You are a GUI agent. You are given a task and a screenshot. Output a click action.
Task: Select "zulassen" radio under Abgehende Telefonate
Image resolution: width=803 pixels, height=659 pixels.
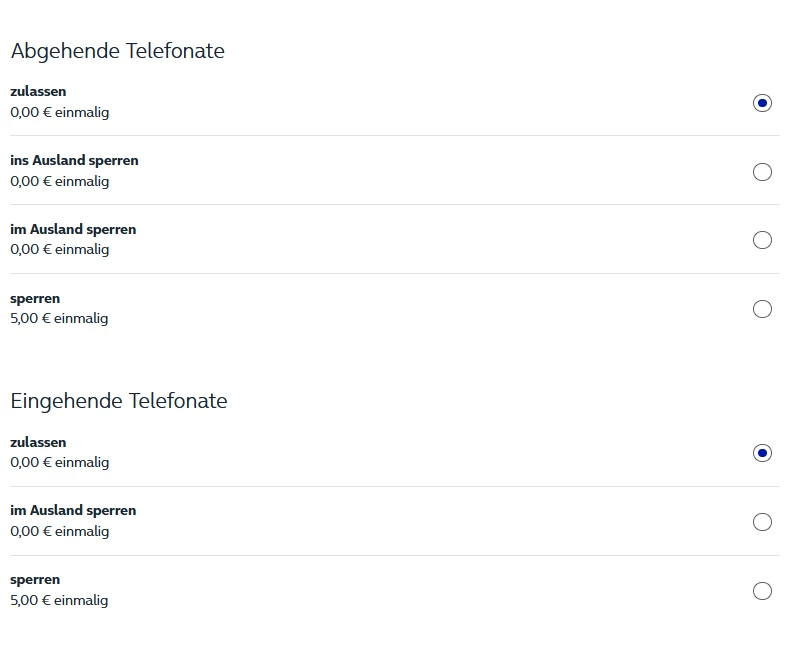tap(762, 103)
